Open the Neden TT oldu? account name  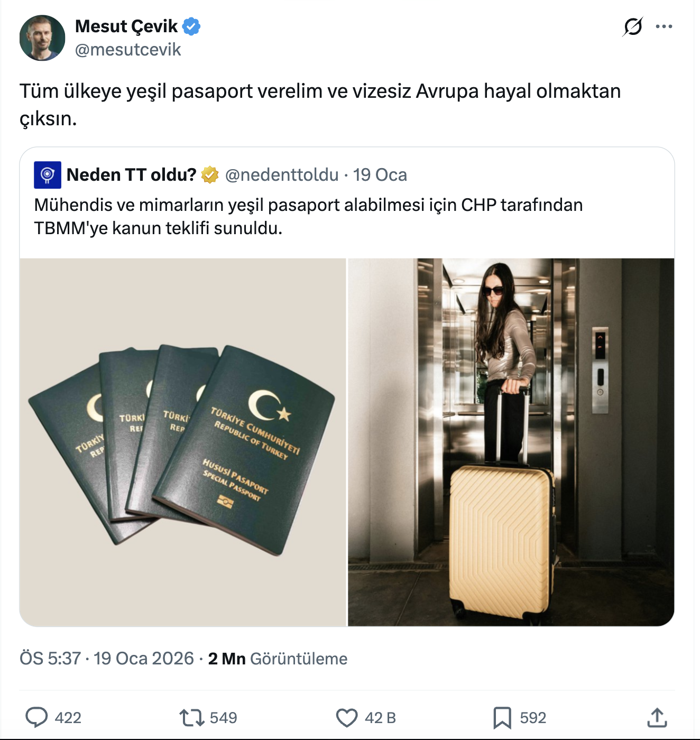pyautogui.click(x=131, y=175)
